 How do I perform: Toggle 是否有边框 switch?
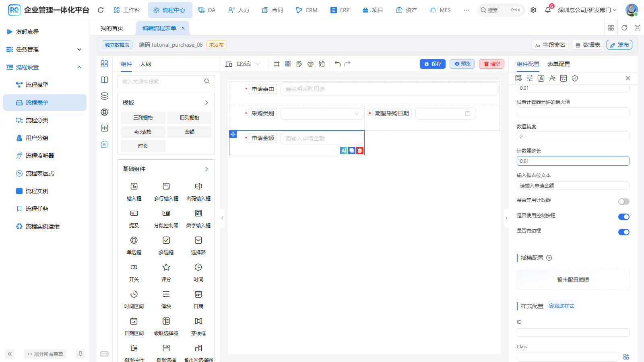624,232
